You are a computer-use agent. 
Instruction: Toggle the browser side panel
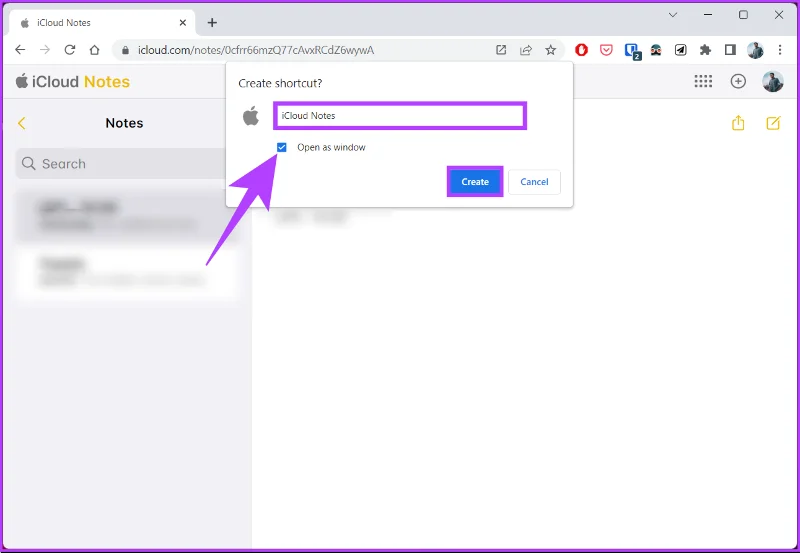coord(730,49)
